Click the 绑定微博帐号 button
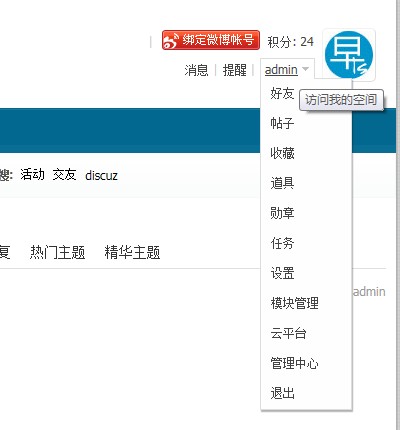Image resolution: width=400 pixels, height=430 pixels. point(211,40)
